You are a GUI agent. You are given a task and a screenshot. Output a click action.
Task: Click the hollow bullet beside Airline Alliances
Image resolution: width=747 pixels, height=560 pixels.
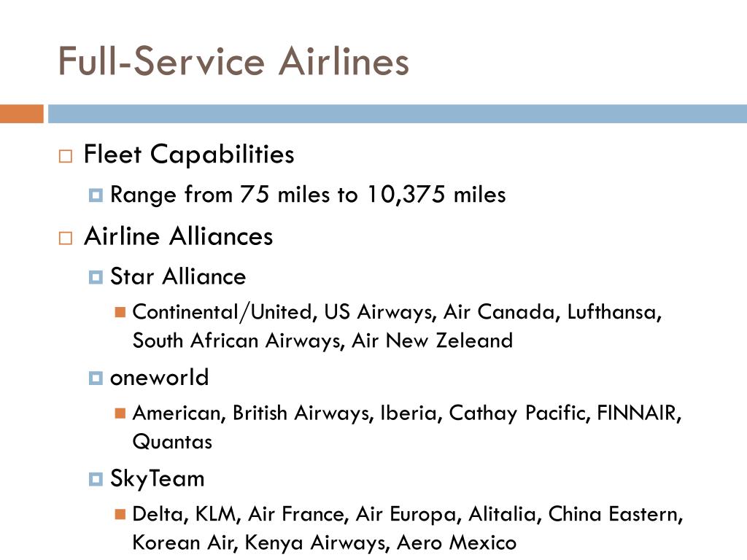(66, 238)
